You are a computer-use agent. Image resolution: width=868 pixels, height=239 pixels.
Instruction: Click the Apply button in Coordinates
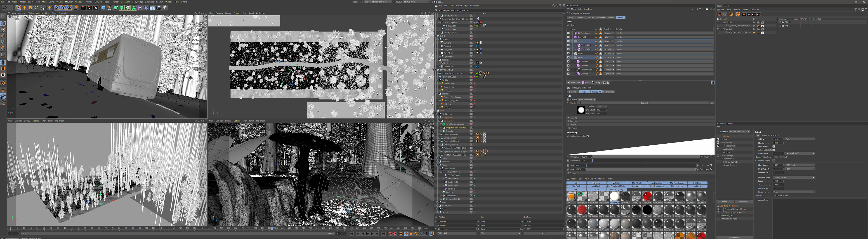point(544,233)
